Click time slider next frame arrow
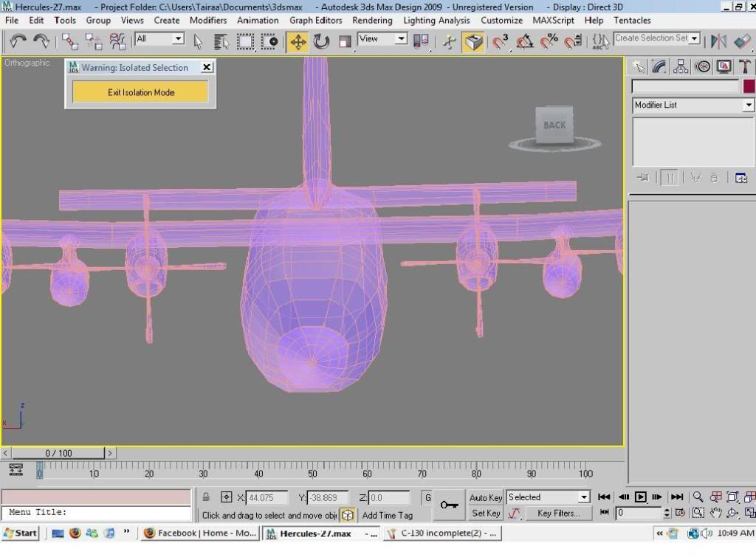Viewport: 756px width, 560px height. [110, 453]
